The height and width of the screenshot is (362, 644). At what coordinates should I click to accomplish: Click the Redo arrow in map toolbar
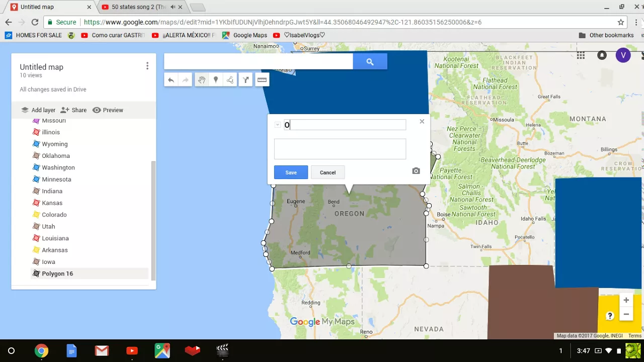tap(185, 80)
